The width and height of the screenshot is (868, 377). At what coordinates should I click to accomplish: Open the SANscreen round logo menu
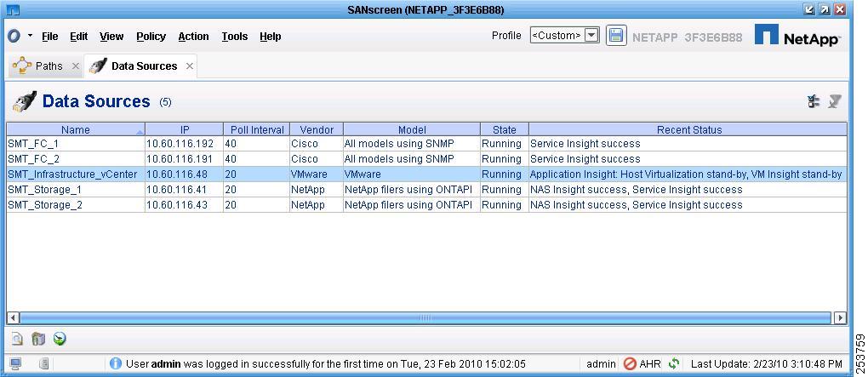point(14,36)
